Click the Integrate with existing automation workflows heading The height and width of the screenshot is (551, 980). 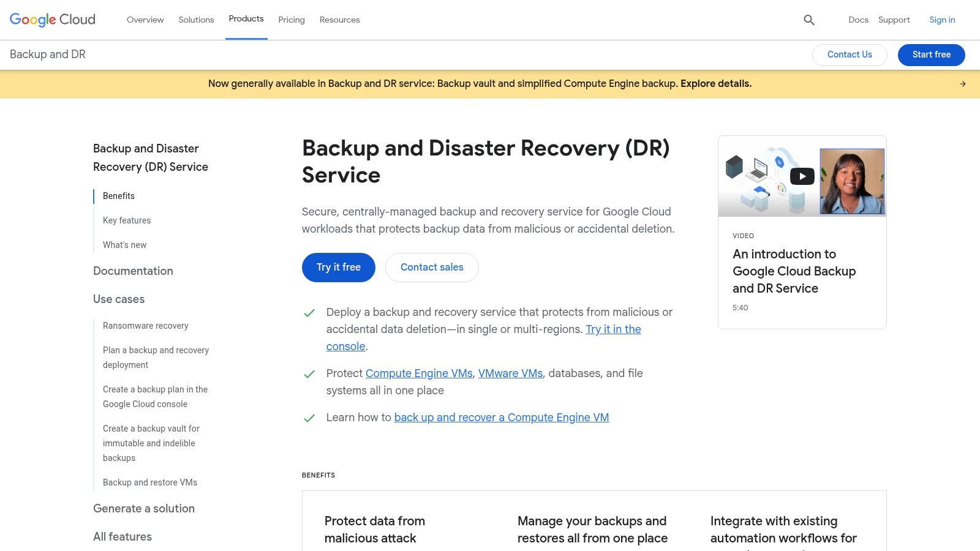[x=783, y=531]
